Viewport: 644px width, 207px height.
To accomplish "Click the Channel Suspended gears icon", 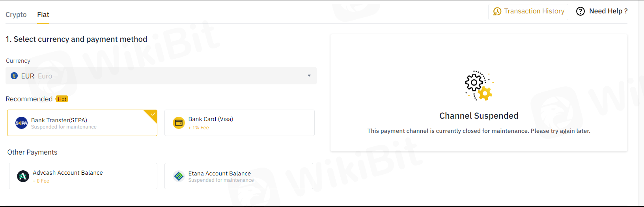I will pos(479,86).
